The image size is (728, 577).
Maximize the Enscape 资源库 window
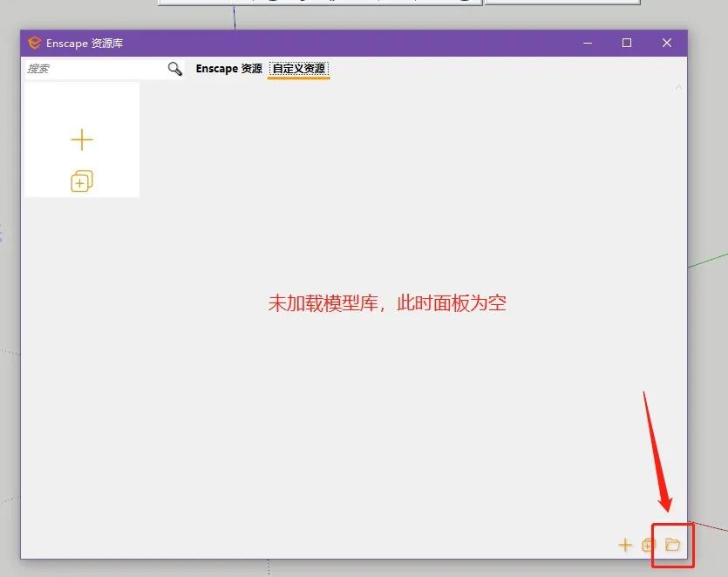tap(627, 44)
